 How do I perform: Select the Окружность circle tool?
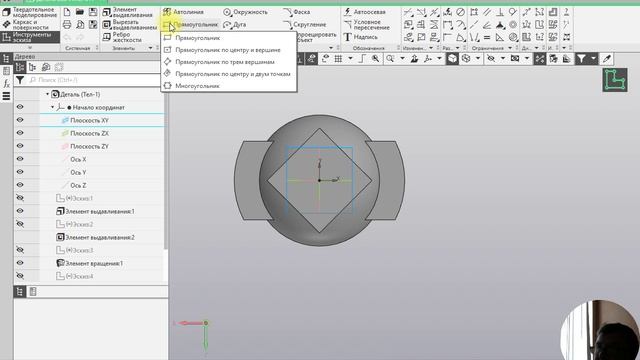click(245, 12)
